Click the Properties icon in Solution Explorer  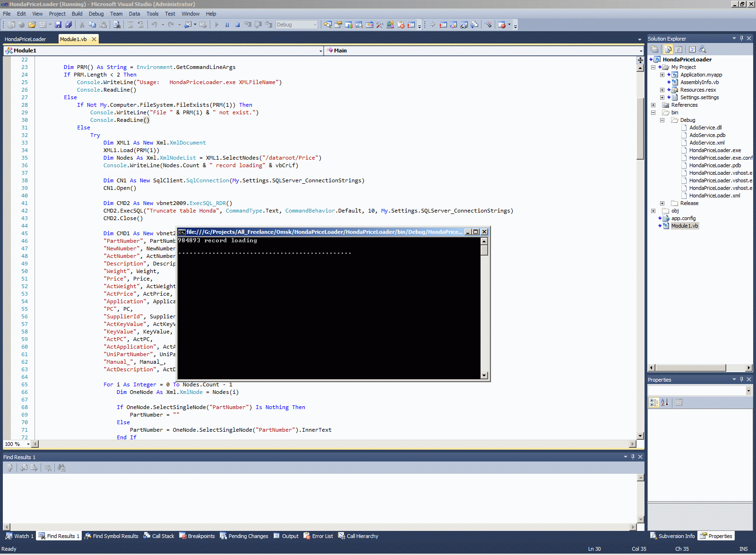click(654, 49)
